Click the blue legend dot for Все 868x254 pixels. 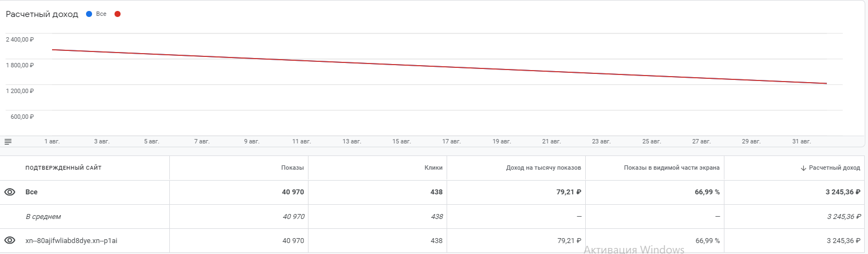[x=89, y=14]
